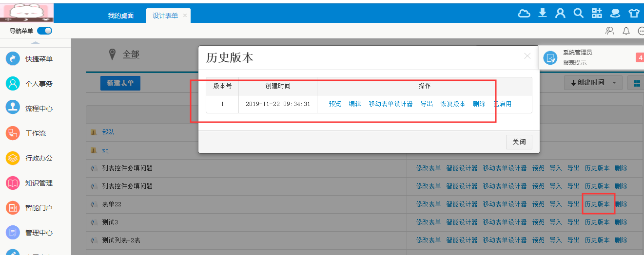Click 编辑 link for version 1
The width and height of the screenshot is (644, 255).
coord(355,104)
